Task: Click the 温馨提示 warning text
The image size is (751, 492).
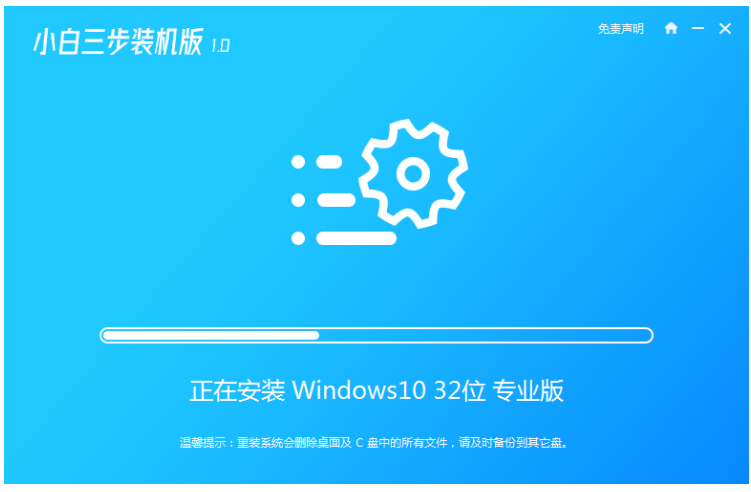Action: coord(374,443)
